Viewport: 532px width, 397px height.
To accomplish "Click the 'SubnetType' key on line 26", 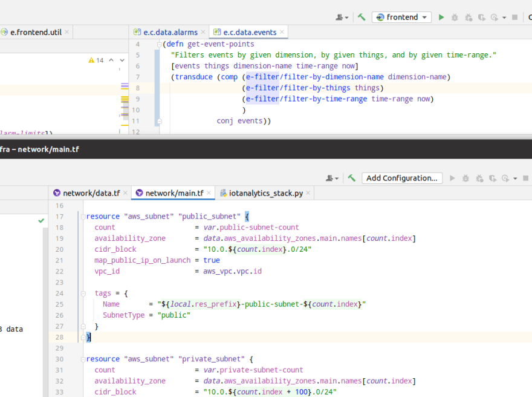I will coord(123,315).
